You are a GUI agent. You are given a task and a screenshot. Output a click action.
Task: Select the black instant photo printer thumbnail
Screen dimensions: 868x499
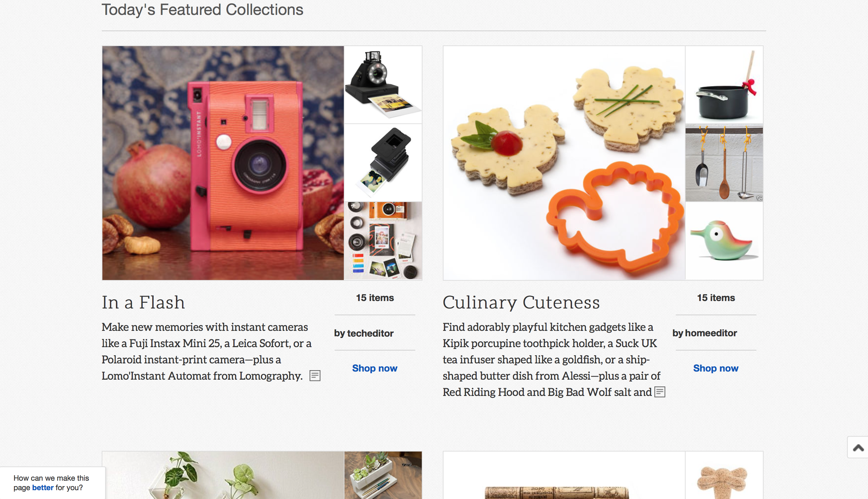pyautogui.click(x=383, y=162)
